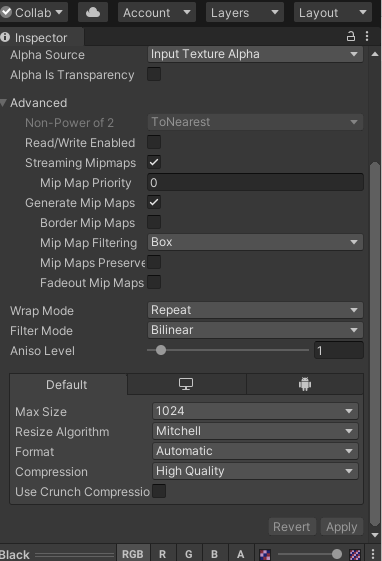The width and height of the screenshot is (382, 561).
Task: Click the Aniso Level slider handle
Action: (161, 350)
